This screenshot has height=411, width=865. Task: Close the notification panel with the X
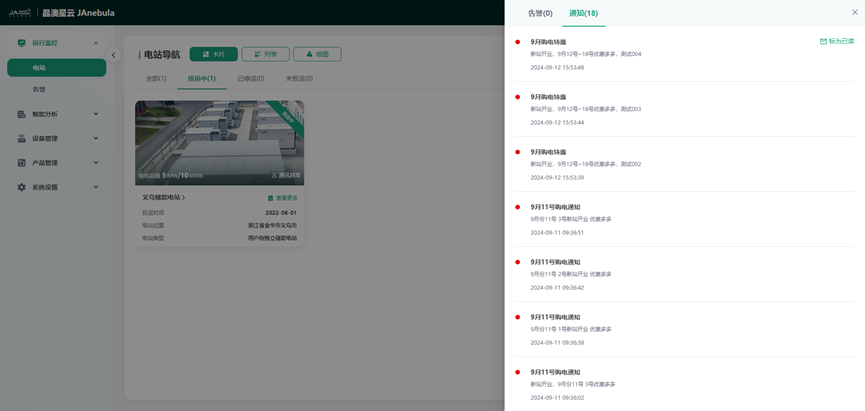854,12
